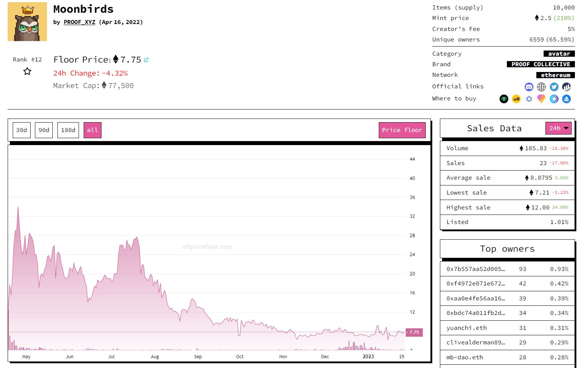Select owner clivealderman89…
The image size is (588, 368).
click(507, 343)
